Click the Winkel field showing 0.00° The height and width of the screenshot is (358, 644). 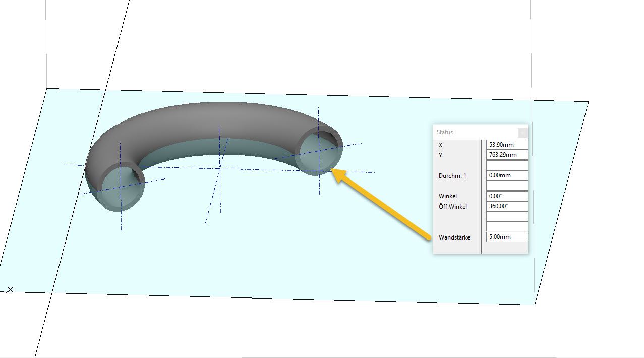(507, 196)
